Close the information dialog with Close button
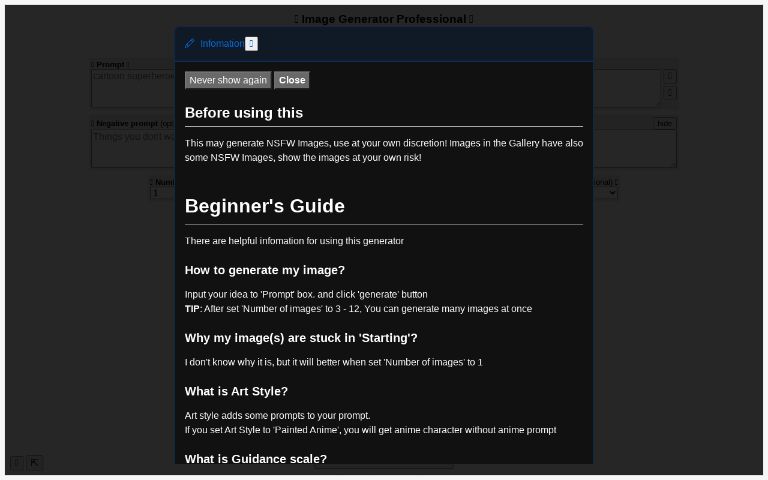The image size is (768, 480). pos(292,80)
